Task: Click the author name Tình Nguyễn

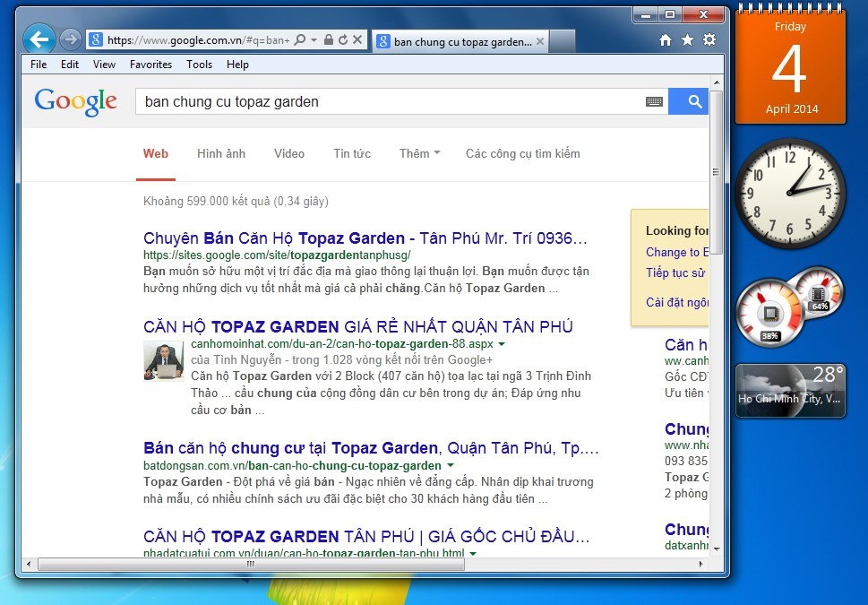Action: click(247, 360)
